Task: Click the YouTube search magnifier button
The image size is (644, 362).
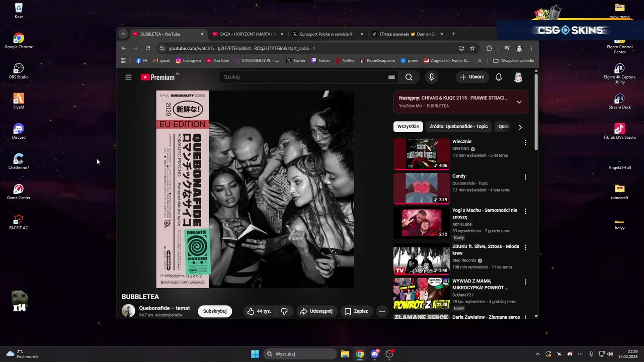Action: coord(409,77)
